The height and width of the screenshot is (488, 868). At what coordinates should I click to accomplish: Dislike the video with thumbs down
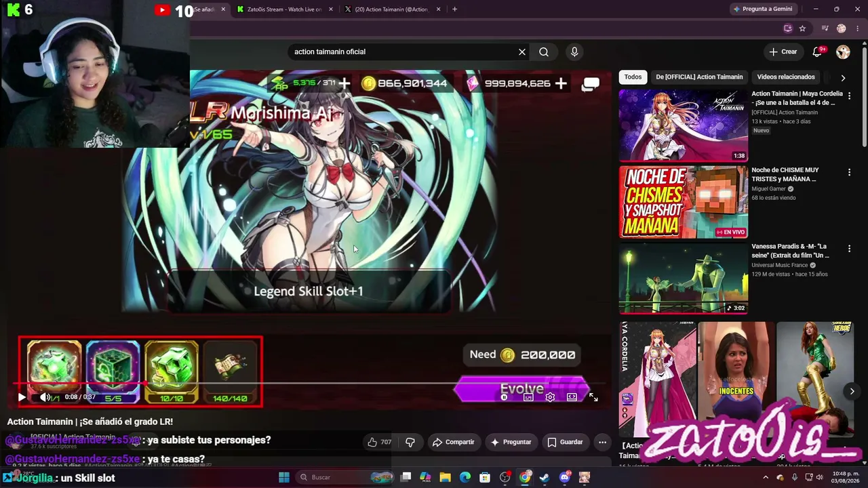click(410, 442)
